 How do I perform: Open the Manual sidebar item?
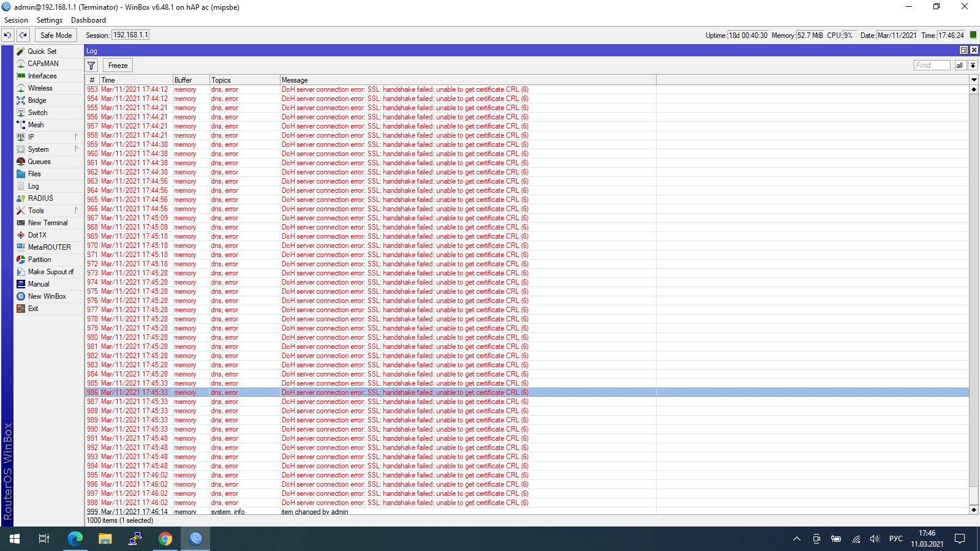click(39, 284)
